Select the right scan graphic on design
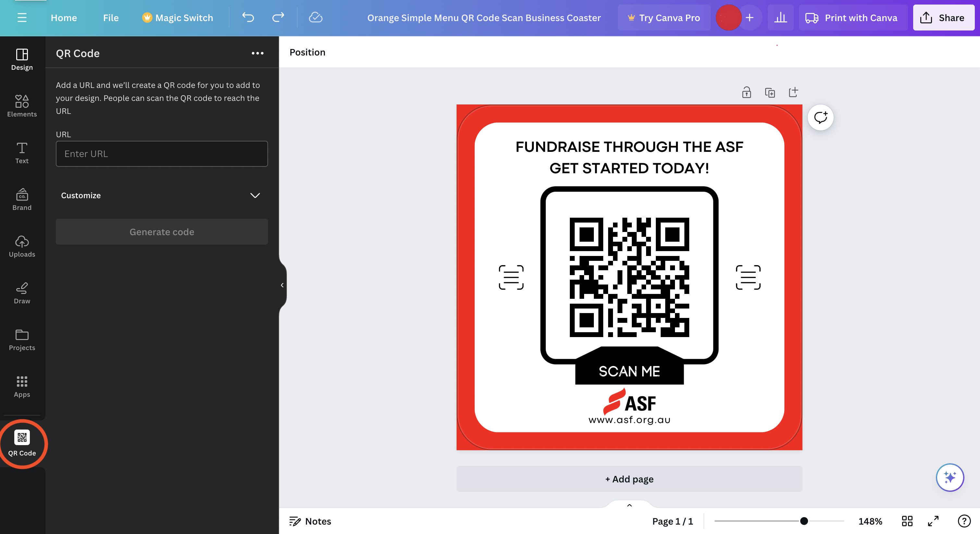 [x=748, y=277]
